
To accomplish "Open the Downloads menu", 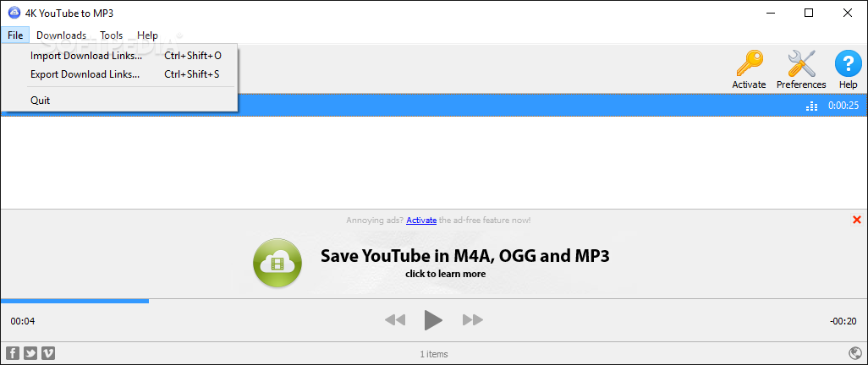I will [62, 35].
